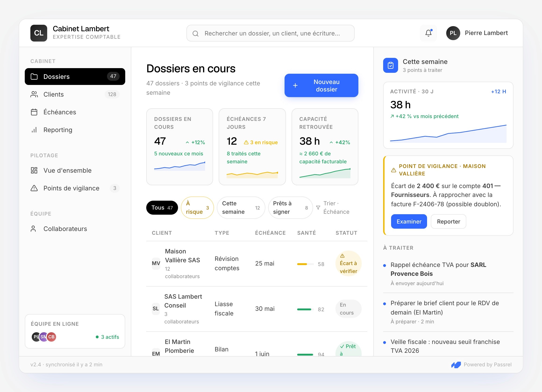Viewport: 542px width, 392px height.
Task: Click the PL user avatar
Action: tap(453, 33)
